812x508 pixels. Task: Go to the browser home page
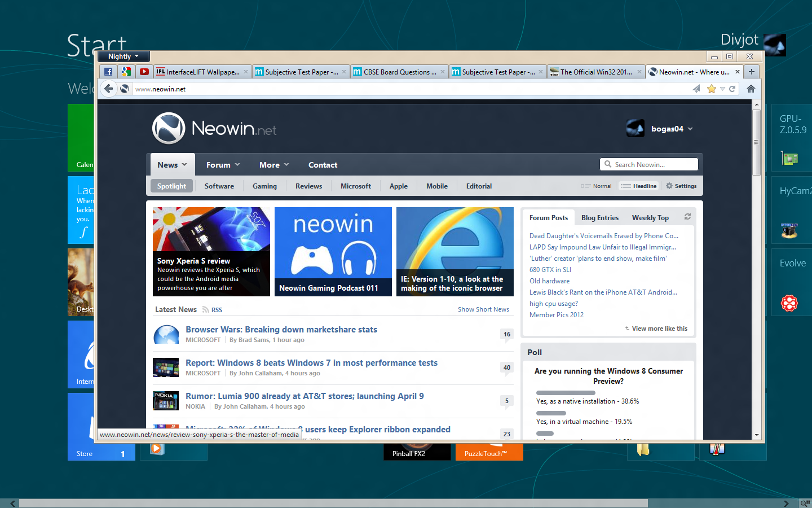(750, 89)
